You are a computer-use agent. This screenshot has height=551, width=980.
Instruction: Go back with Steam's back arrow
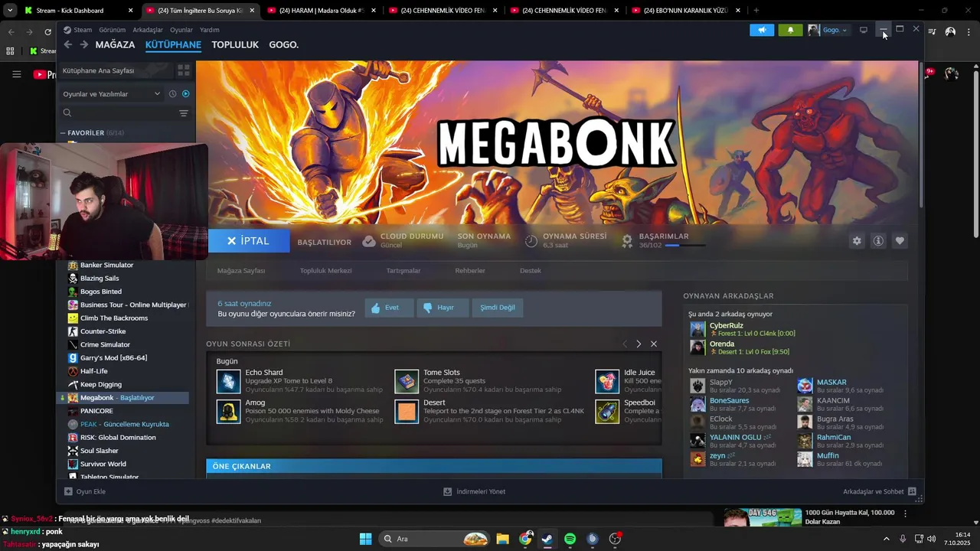pos(67,44)
